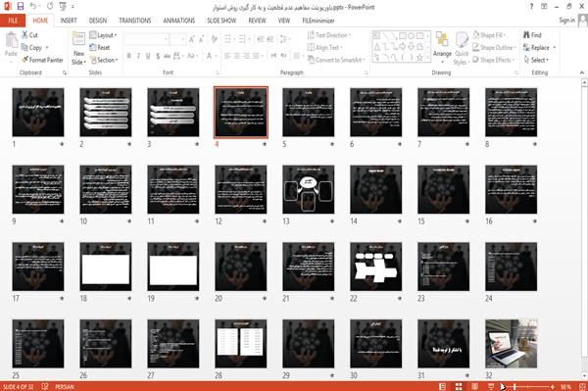
Task: Select slide 32 thumbnail with laptop
Action: [512, 343]
